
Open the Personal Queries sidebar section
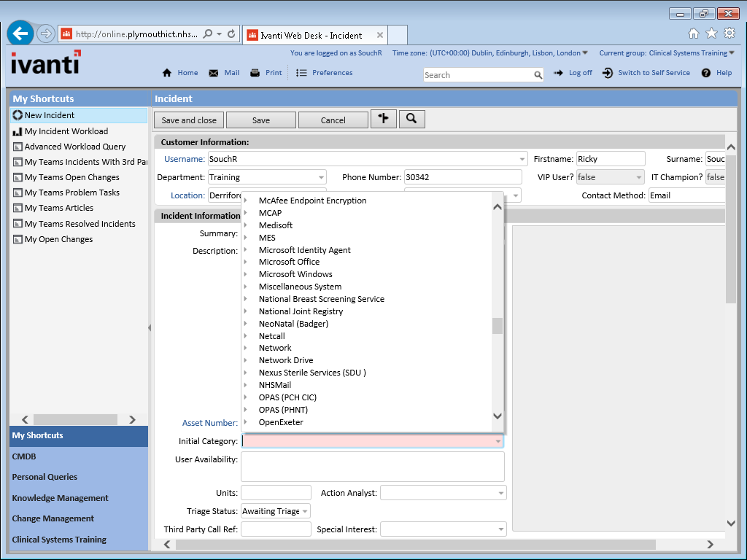(x=79, y=477)
